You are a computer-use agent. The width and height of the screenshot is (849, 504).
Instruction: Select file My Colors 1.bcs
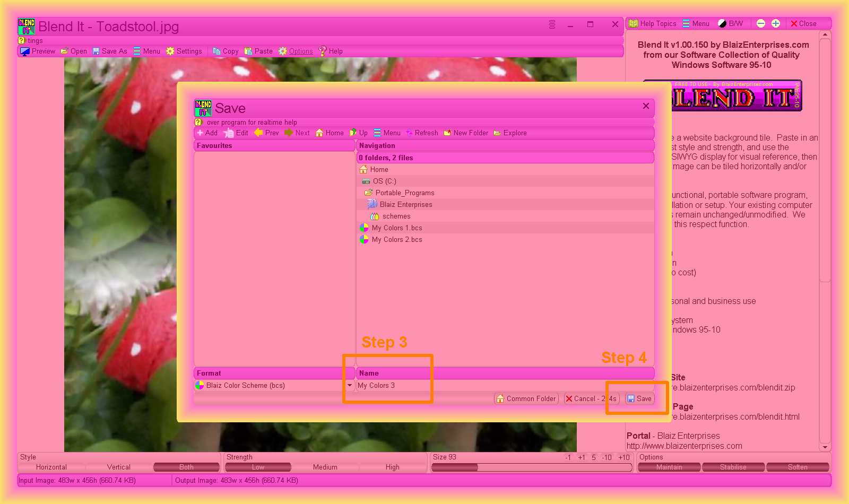505,228
